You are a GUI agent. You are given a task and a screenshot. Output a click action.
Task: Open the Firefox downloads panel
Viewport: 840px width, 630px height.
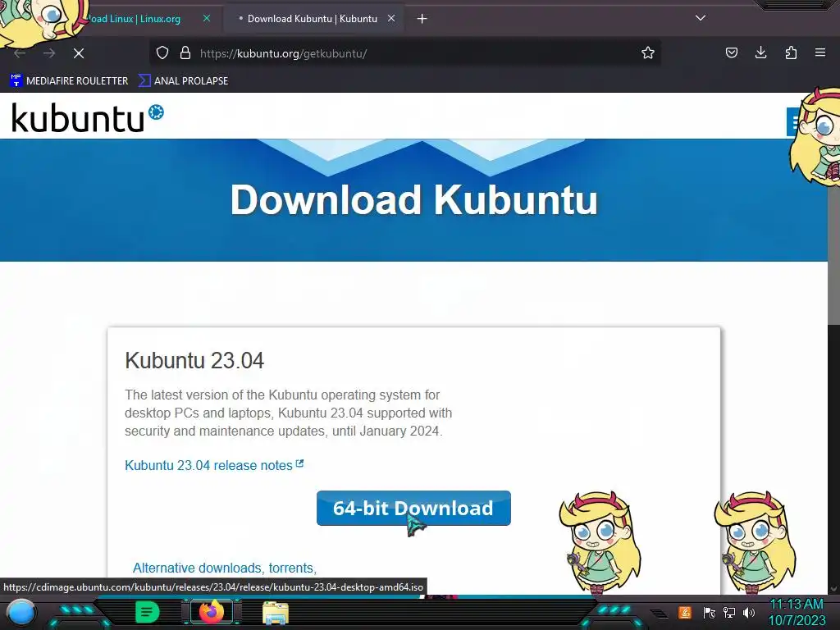click(760, 52)
